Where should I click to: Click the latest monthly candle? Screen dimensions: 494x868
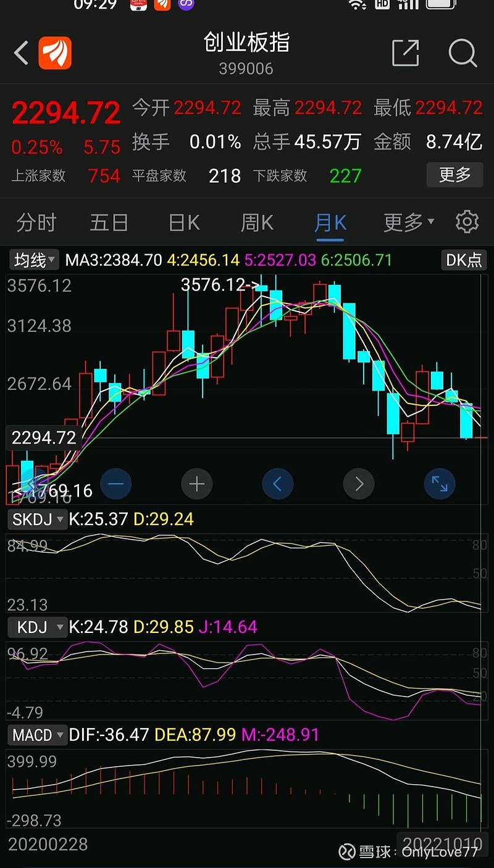click(482, 437)
